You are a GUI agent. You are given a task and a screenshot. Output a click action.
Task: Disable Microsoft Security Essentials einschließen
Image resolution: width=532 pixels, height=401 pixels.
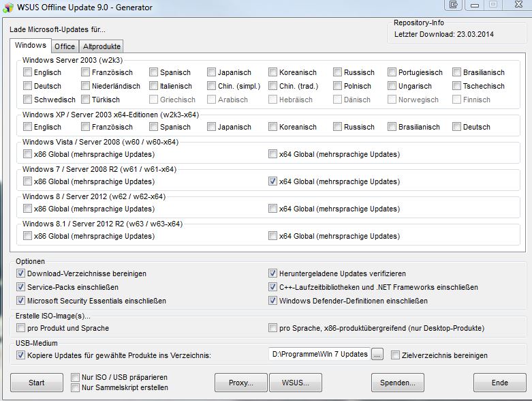coord(20,301)
